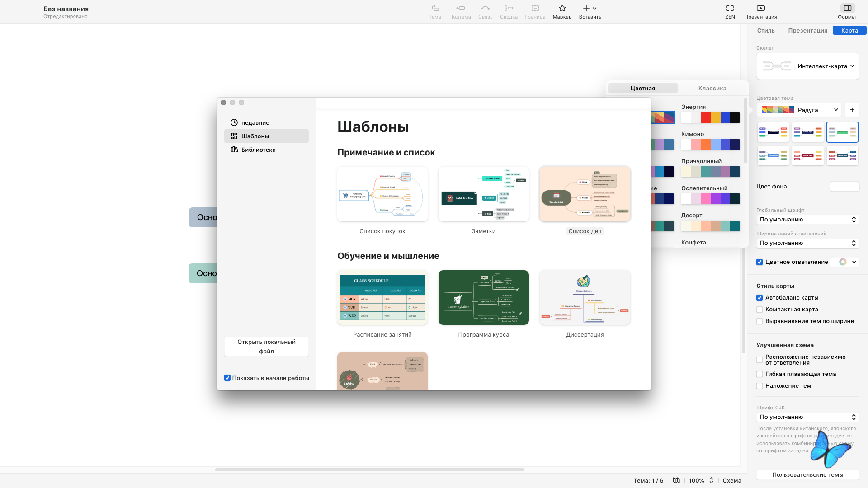
Task: Select the 'Классика' palette tab
Action: click(712, 88)
